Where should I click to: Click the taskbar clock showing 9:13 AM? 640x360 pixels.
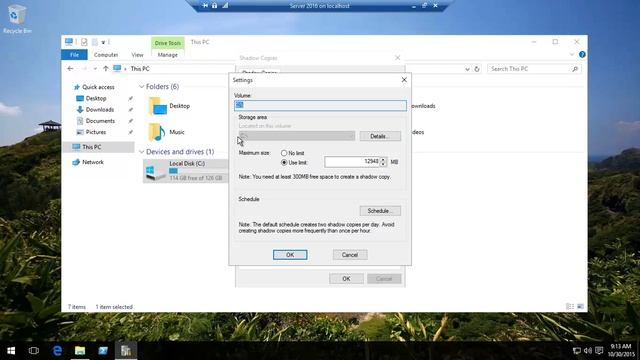pos(622,351)
